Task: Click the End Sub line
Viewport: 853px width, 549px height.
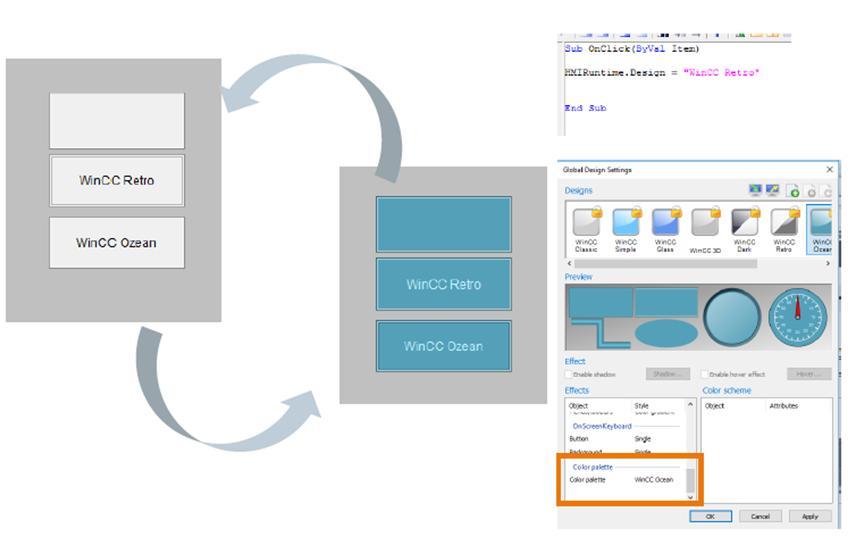Action: coord(585,108)
